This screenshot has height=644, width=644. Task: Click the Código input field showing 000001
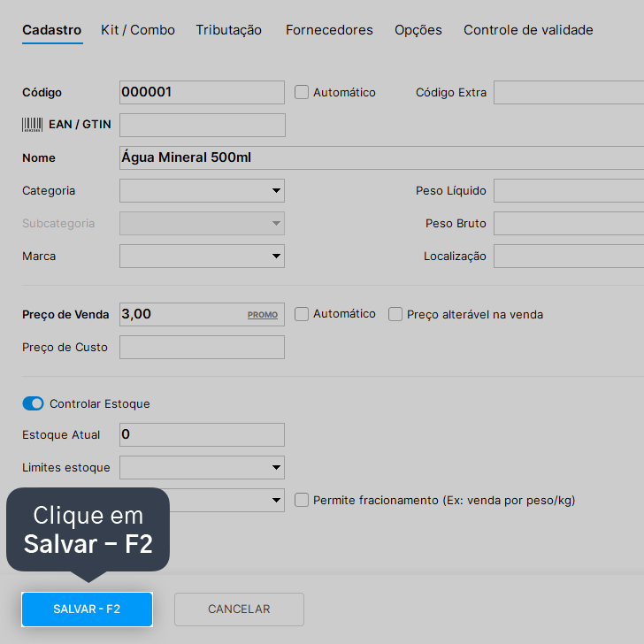point(202,92)
